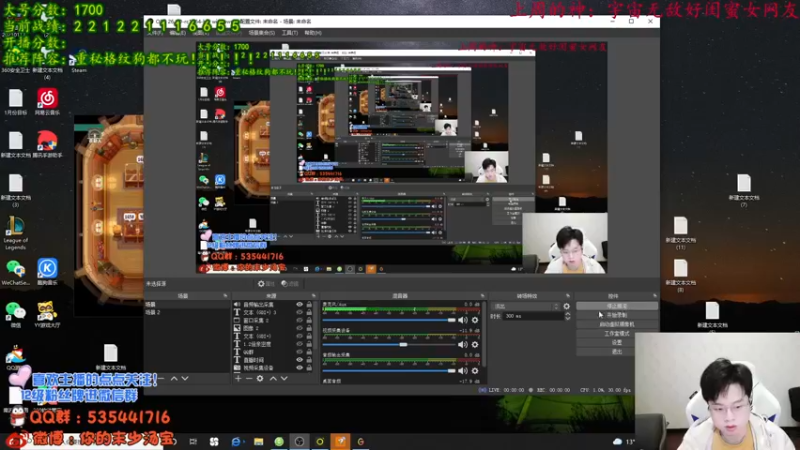Enable 工作室模式 studio mode
This screenshot has height=450, width=800.
coord(617,334)
